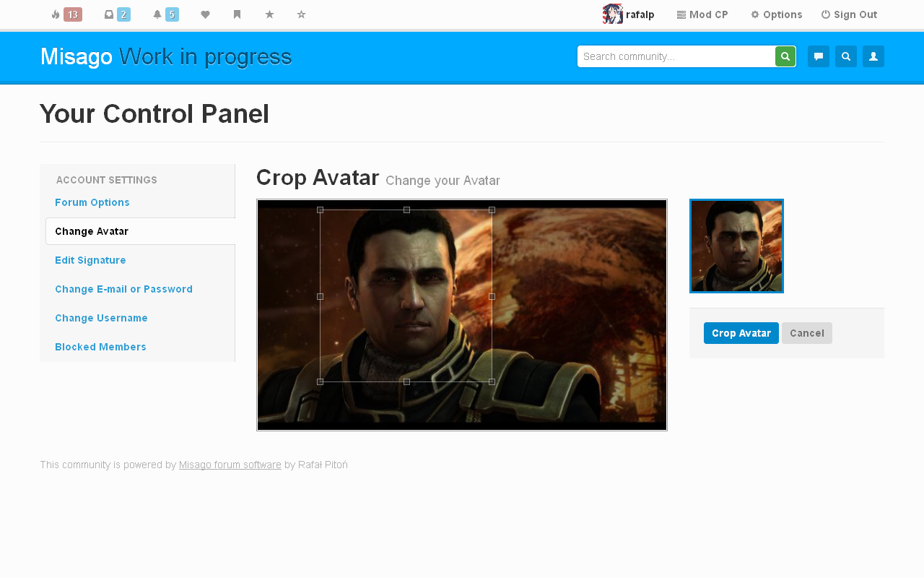
Task: Click Sign Out in the top bar
Action: 849,14
